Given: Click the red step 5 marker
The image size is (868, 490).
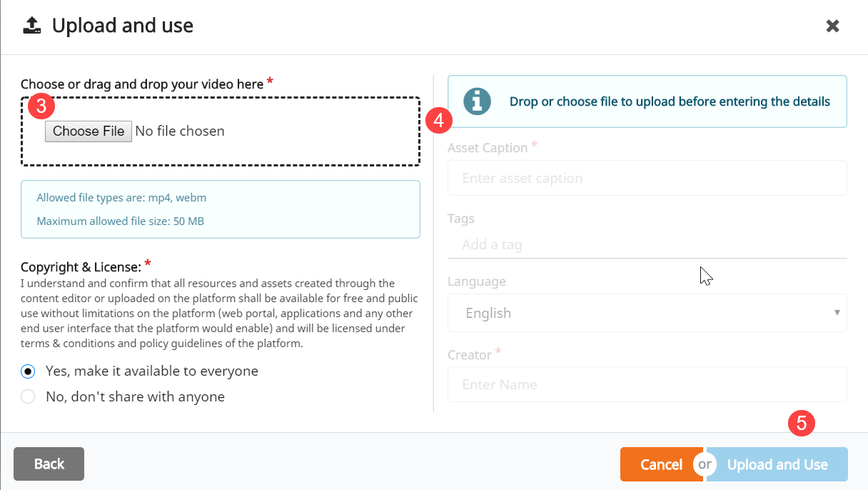Looking at the screenshot, I should [x=801, y=423].
